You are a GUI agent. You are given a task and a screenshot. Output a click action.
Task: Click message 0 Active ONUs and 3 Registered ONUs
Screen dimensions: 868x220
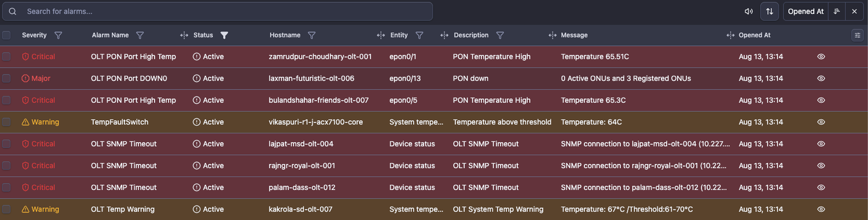626,79
